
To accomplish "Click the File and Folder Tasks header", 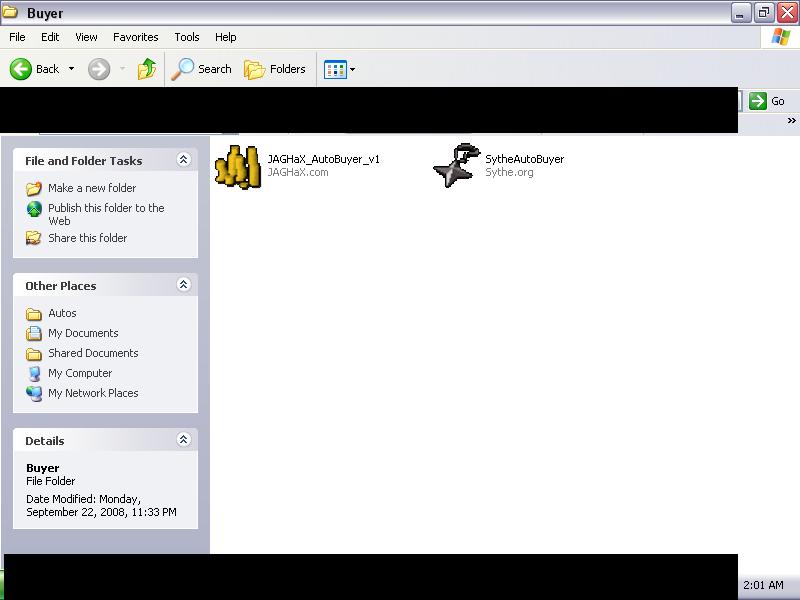I will click(x=84, y=161).
